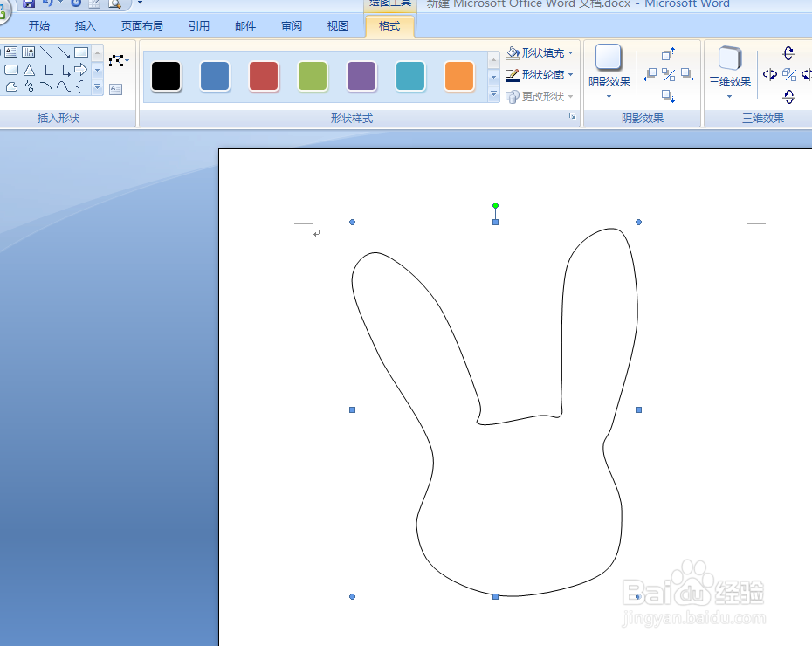Nudge shadow up
This screenshot has height=646, width=812.
point(668,54)
